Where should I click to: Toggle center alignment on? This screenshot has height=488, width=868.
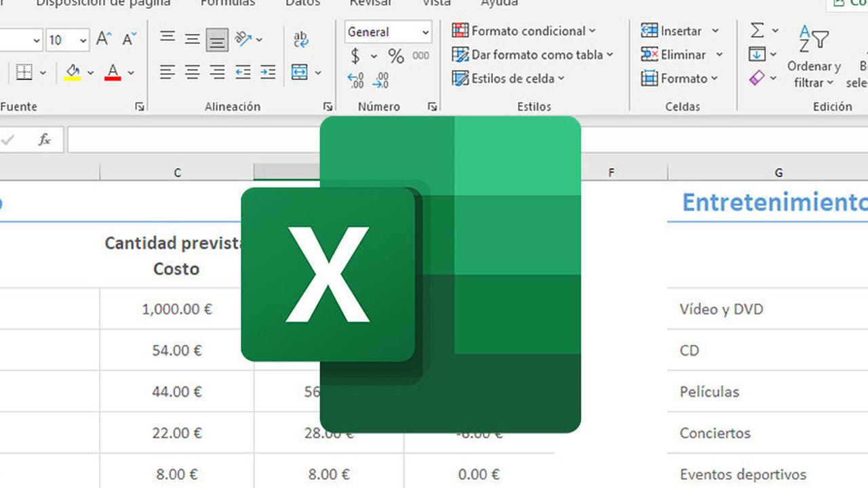[x=192, y=72]
